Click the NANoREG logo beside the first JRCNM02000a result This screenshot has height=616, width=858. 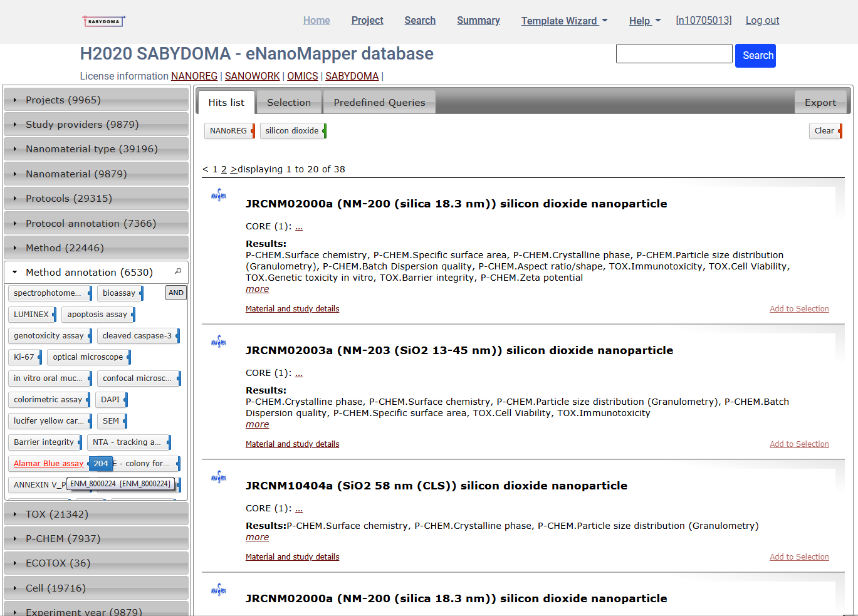click(219, 196)
